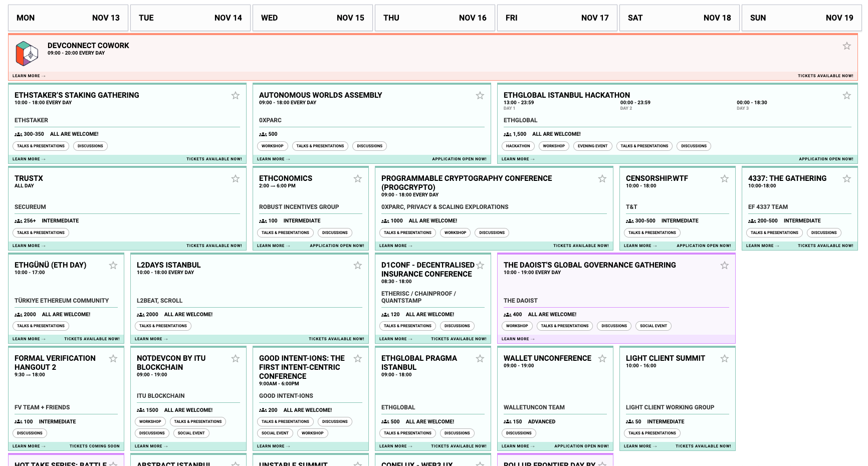Star the Light Client Summit
The height and width of the screenshot is (466, 868).
[x=724, y=358]
